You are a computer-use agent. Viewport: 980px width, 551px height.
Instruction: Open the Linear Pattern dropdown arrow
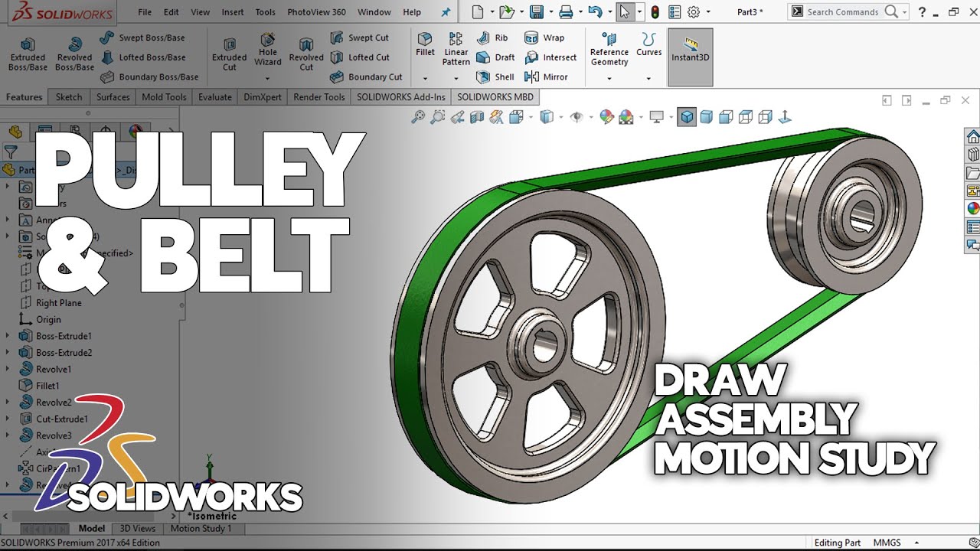click(456, 79)
